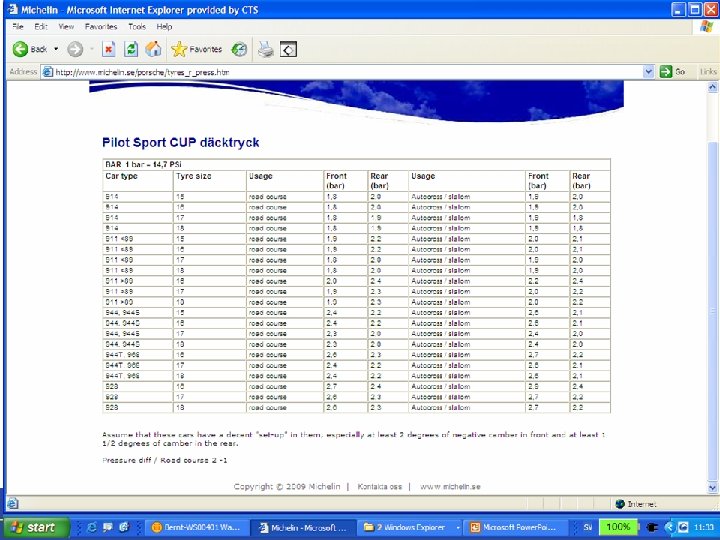Click the Go button
Screen dimensions: 720x540
(x=673, y=72)
